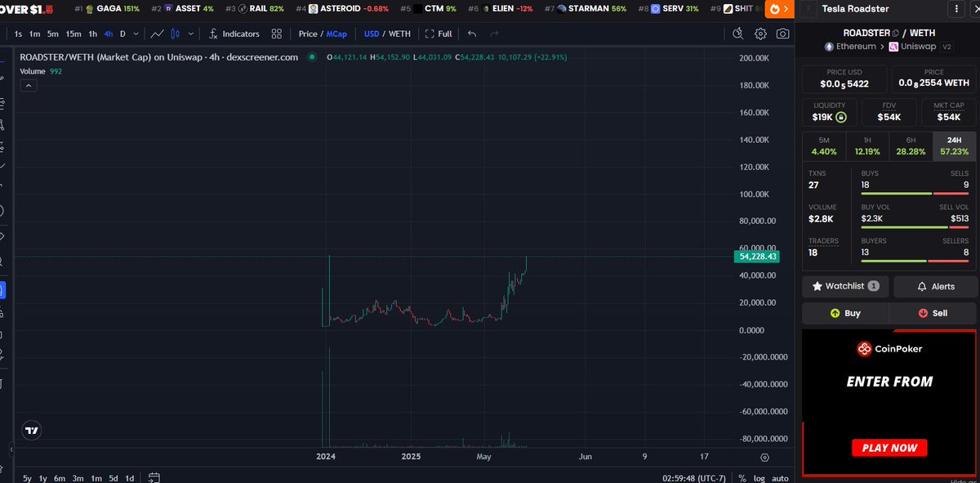Click the 54,228.43 price label on the axis
Viewport: 980px width, 483px height.
tap(757, 257)
